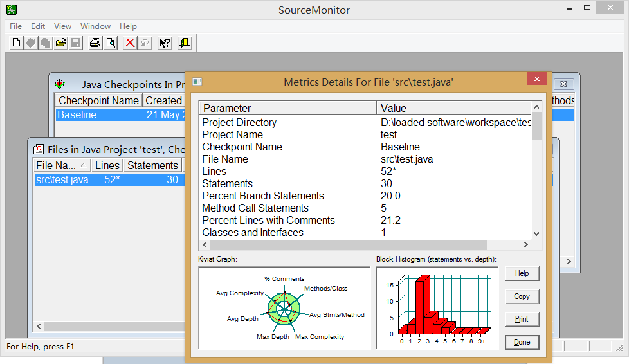Click the grayed New Checkpoint toolbar icon
The width and height of the screenshot is (629, 364).
[x=30, y=42]
